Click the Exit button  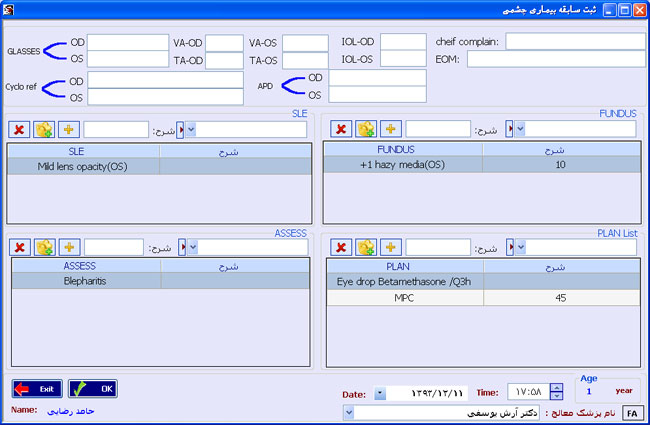pos(37,389)
